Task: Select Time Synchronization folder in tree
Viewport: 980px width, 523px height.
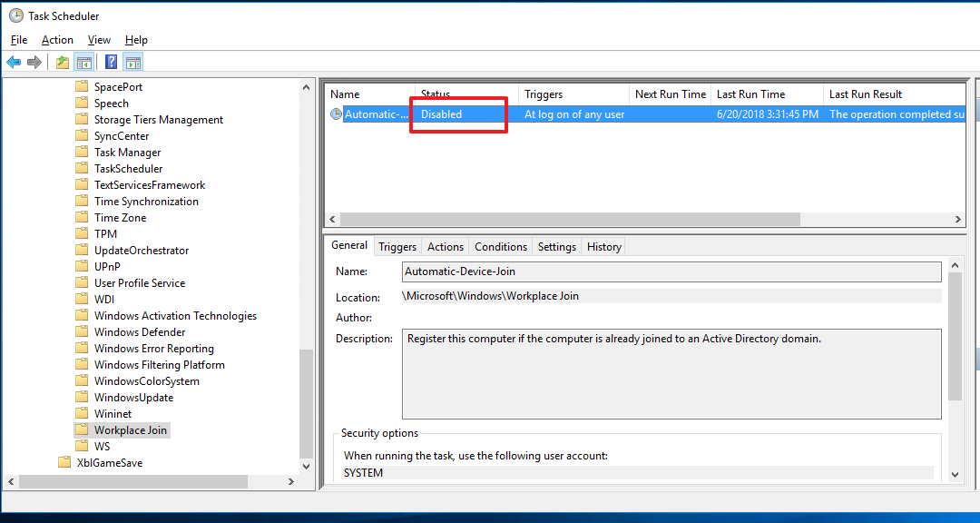Action: coord(146,201)
